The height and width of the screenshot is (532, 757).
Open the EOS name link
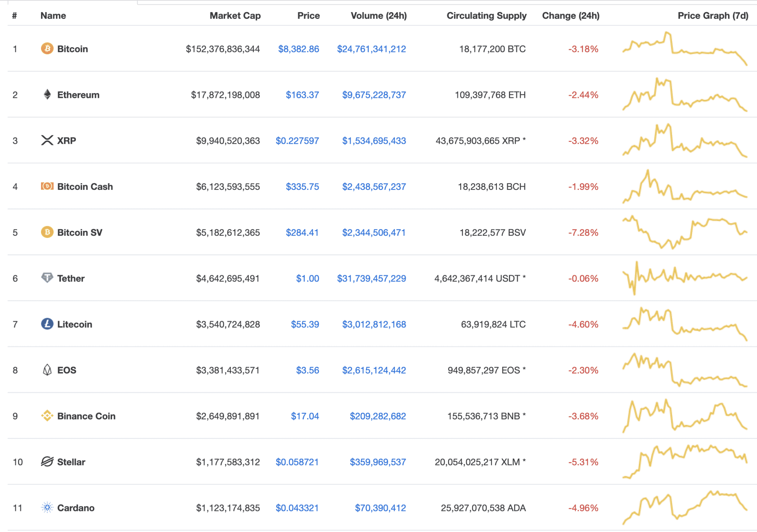coord(67,370)
